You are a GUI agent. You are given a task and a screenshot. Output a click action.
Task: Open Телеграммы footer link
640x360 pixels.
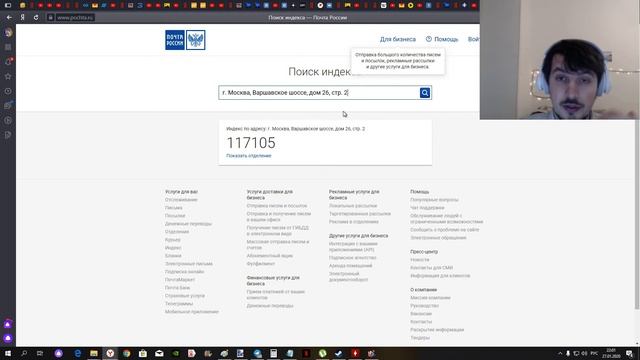coord(179,304)
